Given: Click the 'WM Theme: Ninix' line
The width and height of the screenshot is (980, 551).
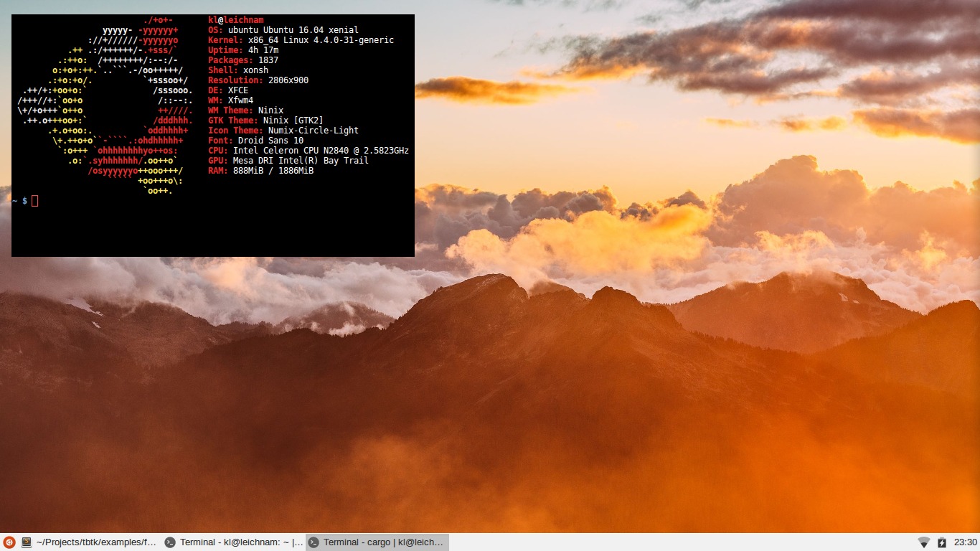Looking at the screenshot, I should [x=245, y=110].
